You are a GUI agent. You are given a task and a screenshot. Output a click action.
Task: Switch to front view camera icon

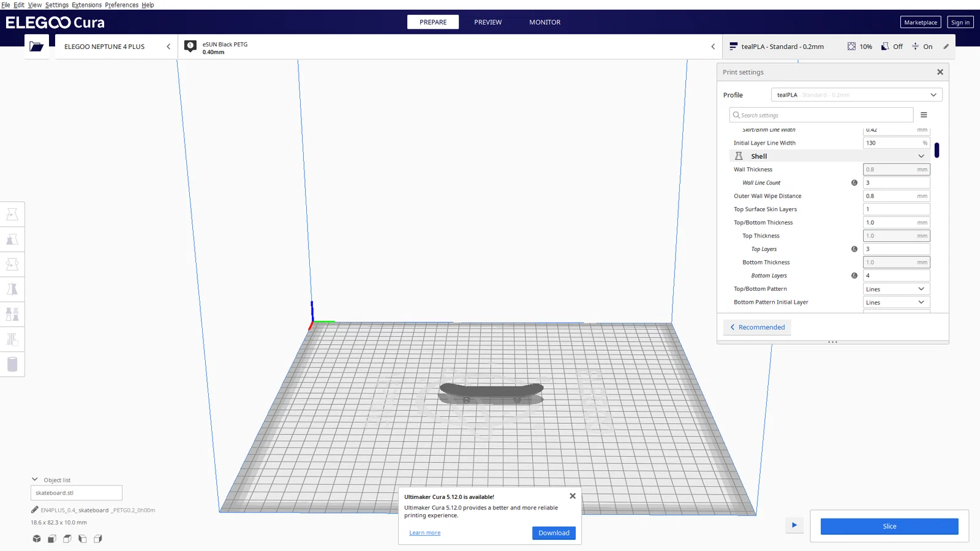click(52, 539)
